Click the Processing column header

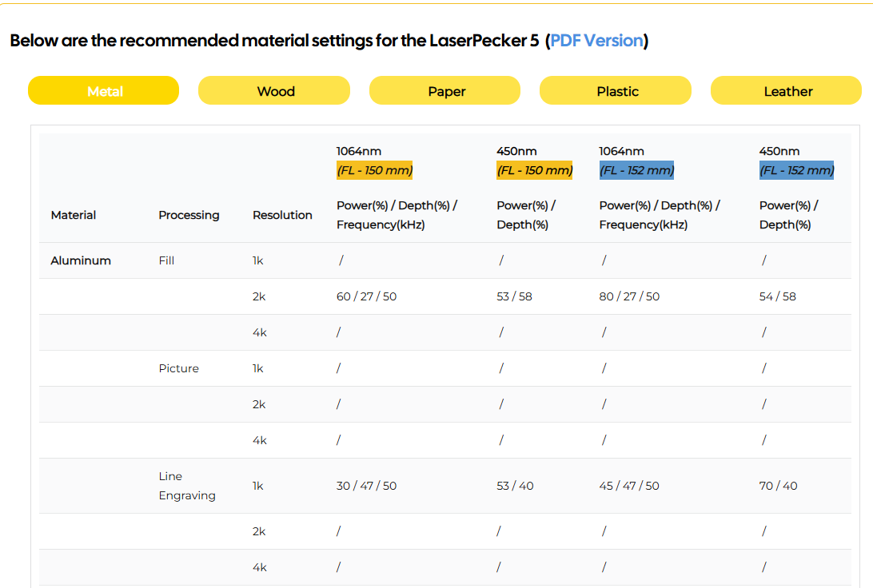point(189,215)
